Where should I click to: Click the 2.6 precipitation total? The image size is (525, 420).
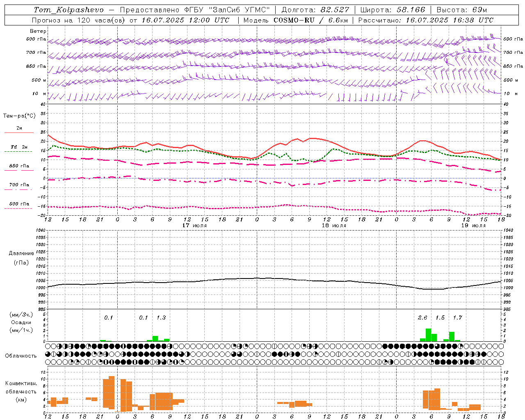point(422,317)
